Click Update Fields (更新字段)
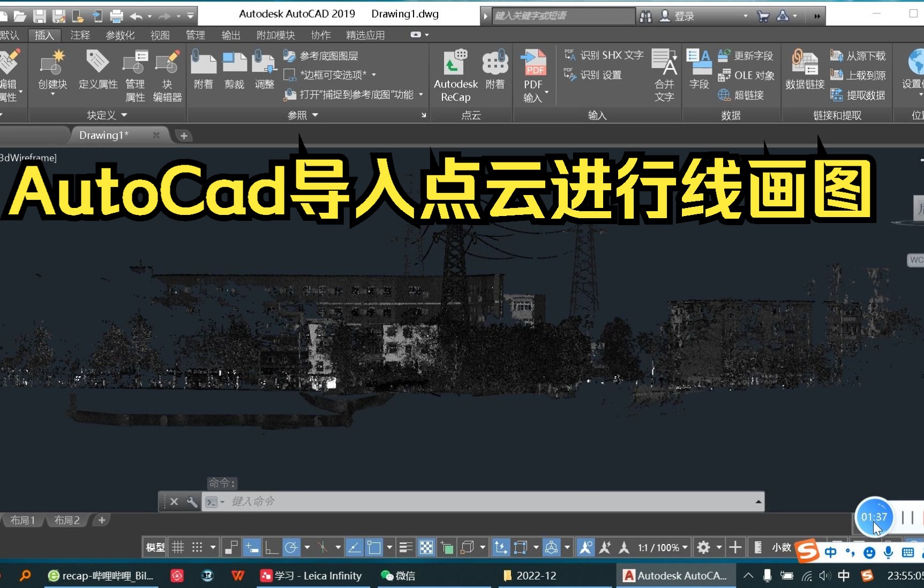The width and height of the screenshot is (924, 588). click(x=745, y=55)
